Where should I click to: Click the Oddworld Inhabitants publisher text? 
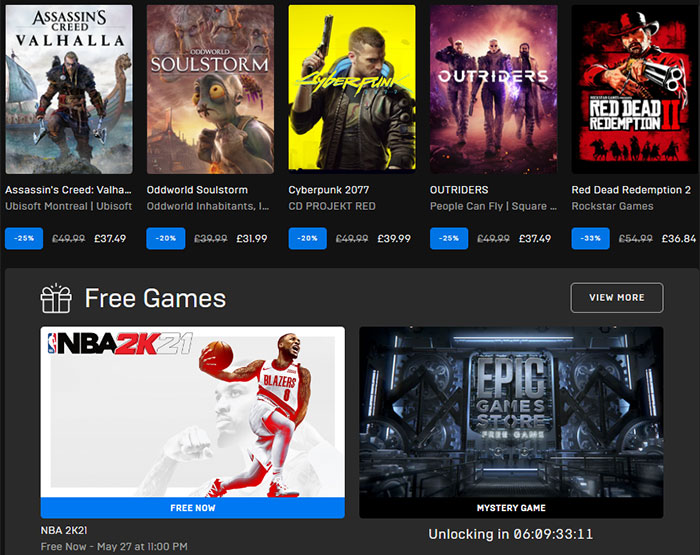[208, 206]
